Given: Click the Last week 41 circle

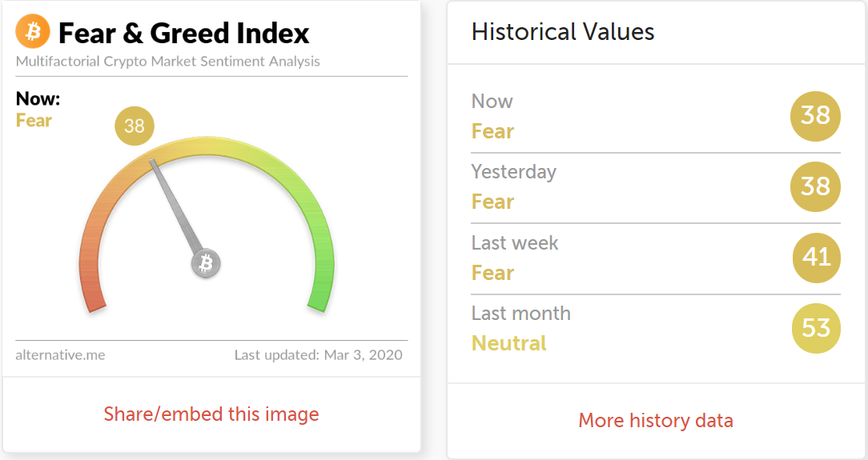Looking at the screenshot, I should [x=817, y=258].
